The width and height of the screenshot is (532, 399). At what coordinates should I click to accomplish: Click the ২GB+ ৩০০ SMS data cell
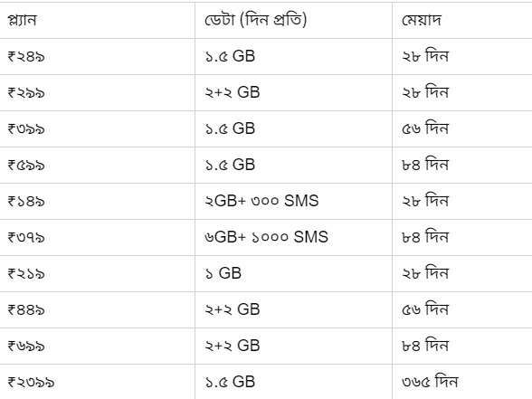coord(293,201)
